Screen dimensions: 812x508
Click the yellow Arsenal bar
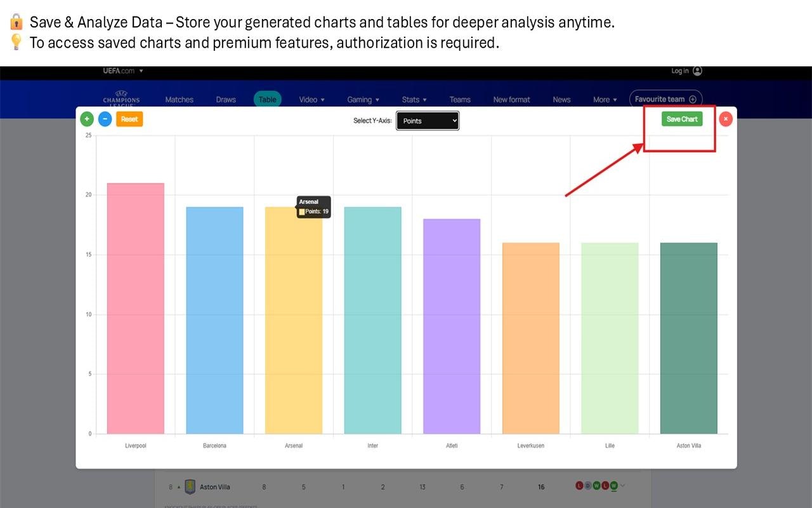(x=294, y=321)
